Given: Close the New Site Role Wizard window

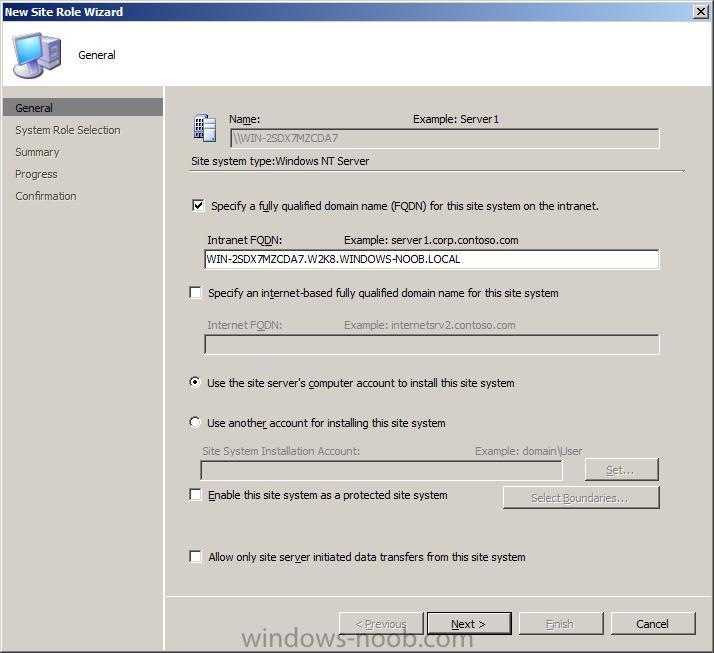Looking at the screenshot, I should click(x=701, y=11).
